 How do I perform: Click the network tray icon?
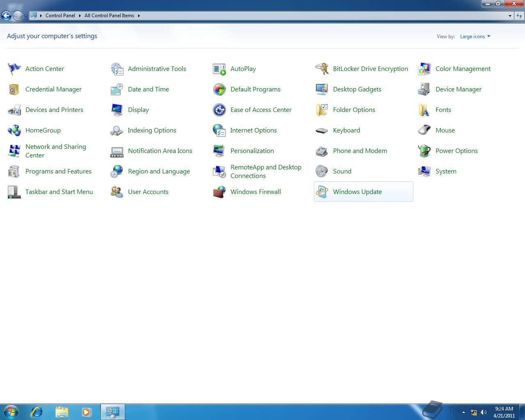(474, 412)
